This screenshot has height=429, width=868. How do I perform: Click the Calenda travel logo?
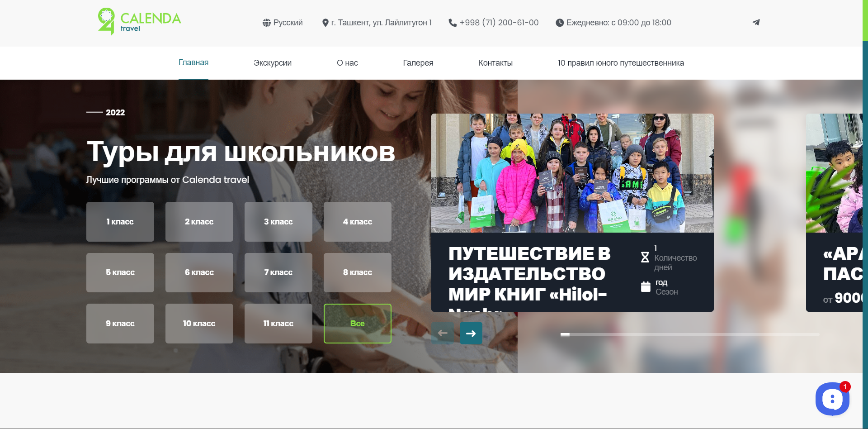tap(139, 22)
